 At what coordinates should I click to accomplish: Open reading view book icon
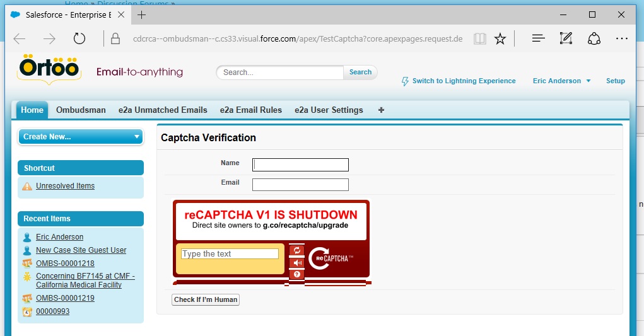point(480,39)
